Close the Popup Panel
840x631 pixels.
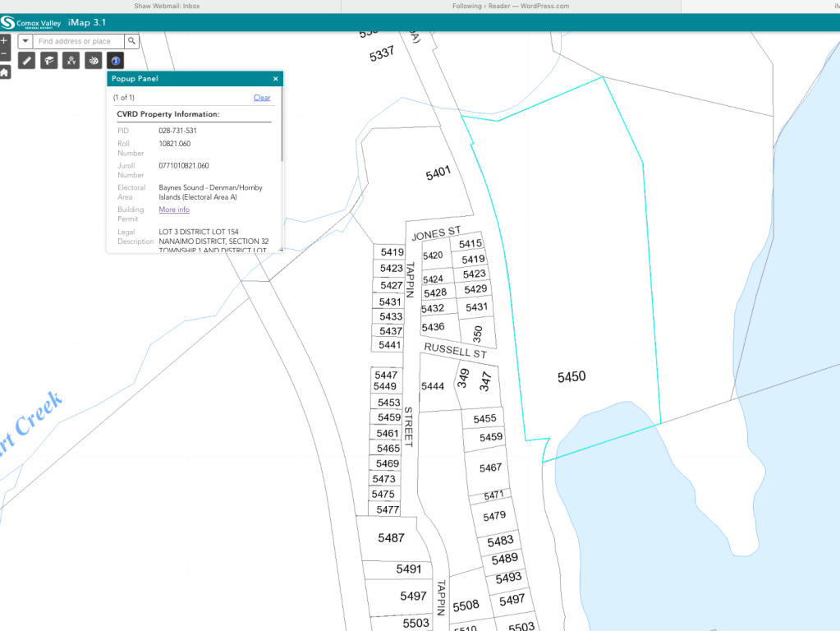point(276,79)
